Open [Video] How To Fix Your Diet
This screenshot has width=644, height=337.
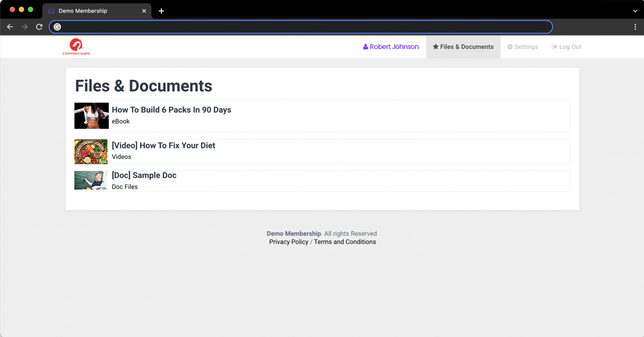pos(163,146)
